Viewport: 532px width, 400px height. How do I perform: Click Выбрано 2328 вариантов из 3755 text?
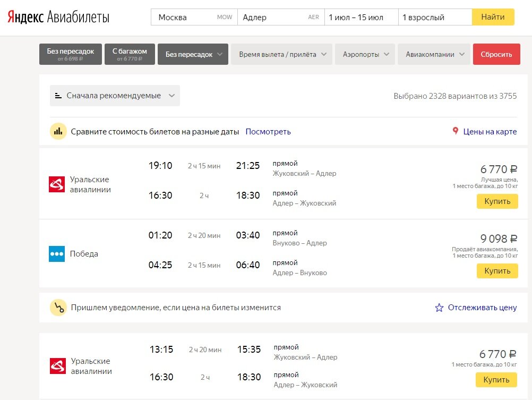[455, 96]
